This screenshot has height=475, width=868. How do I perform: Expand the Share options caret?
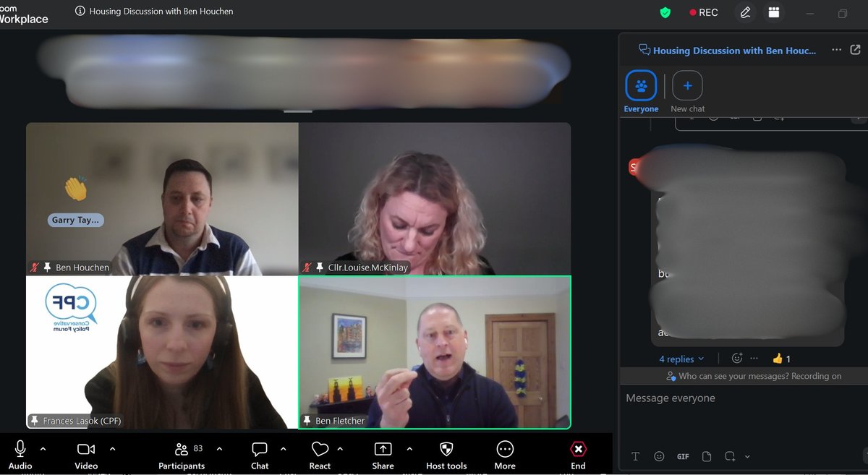pos(410,449)
